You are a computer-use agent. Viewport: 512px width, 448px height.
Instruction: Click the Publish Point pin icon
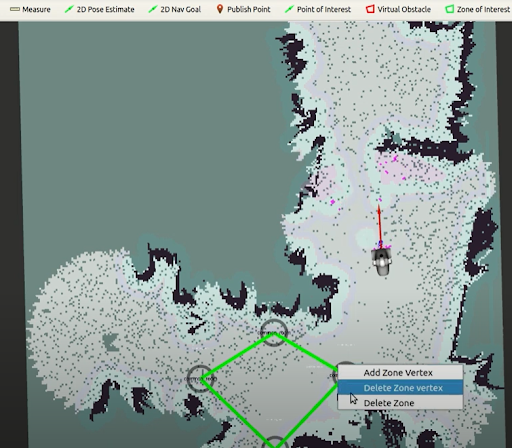point(219,9)
